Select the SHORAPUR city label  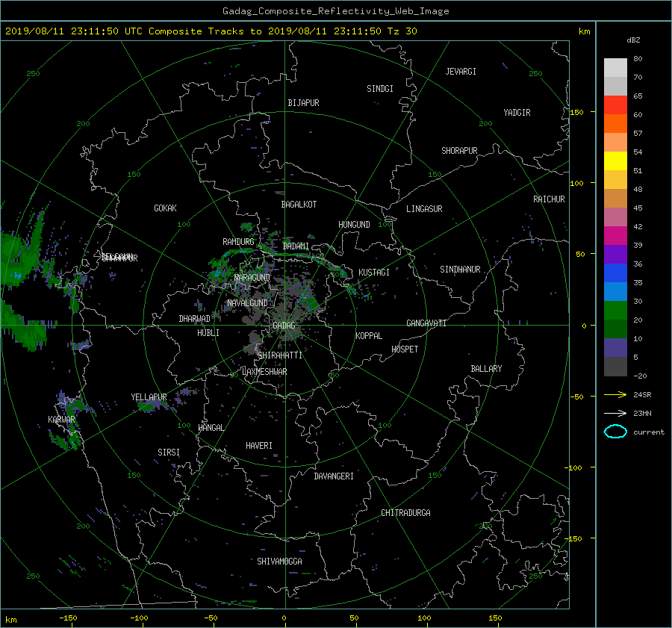pyautogui.click(x=459, y=151)
